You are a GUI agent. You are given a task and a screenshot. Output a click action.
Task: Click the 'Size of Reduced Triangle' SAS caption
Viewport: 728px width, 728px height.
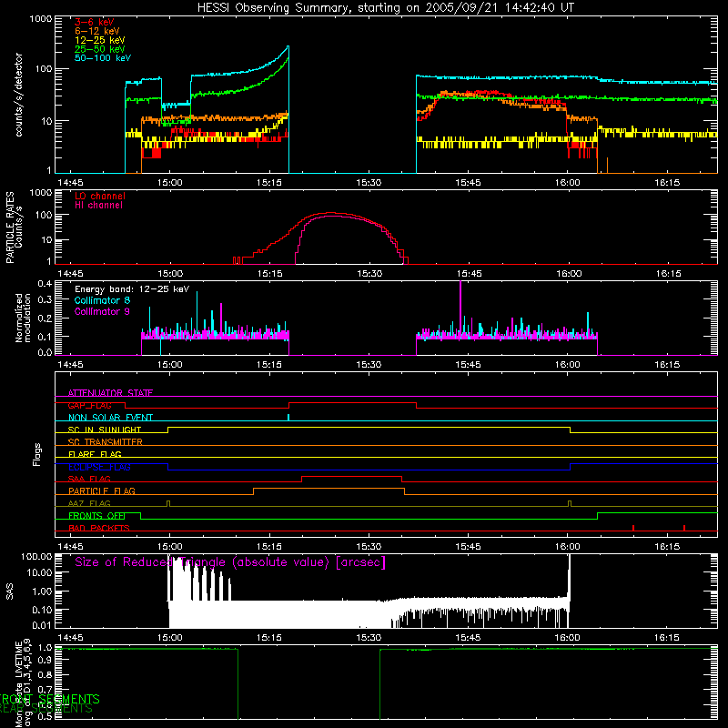[230, 562]
